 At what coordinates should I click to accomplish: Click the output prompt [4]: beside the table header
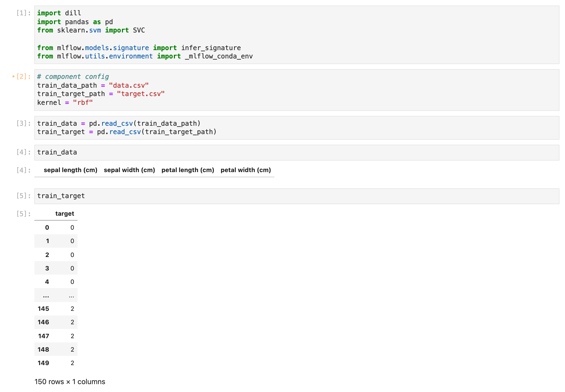tap(24, 170)
